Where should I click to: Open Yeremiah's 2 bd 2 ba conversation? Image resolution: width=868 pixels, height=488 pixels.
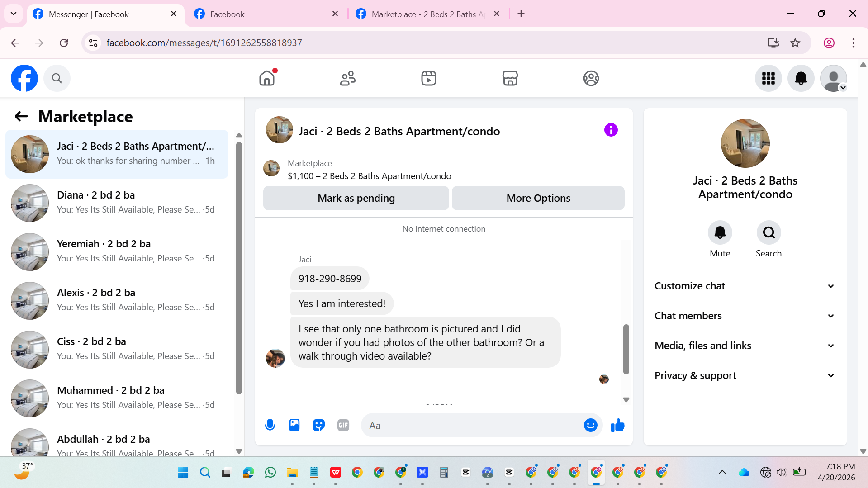[x=117, y=252]
